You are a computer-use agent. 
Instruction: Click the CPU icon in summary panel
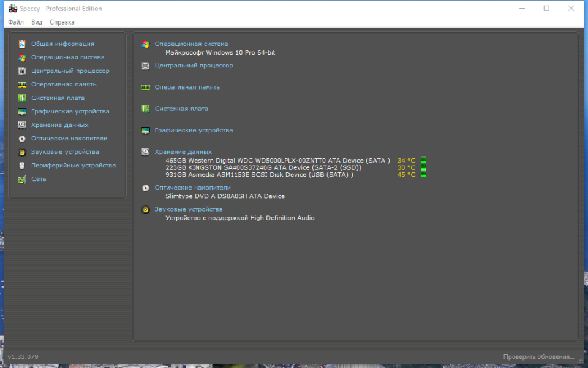(146, 66)
